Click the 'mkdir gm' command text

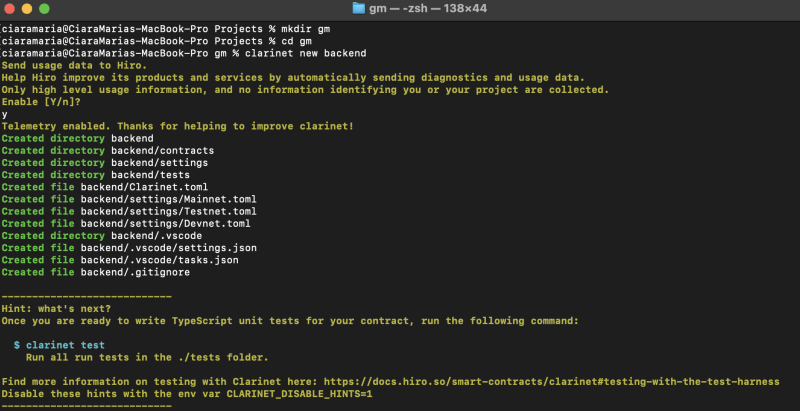click(x=306, y=29)
